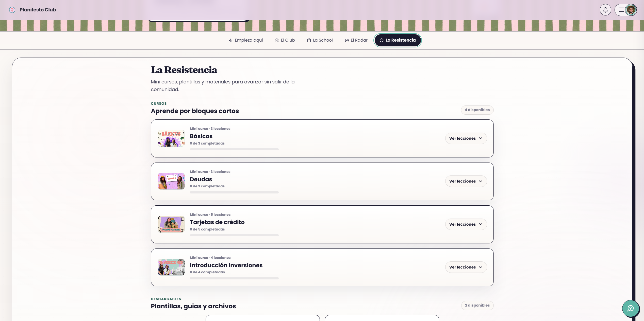644x321 pixels.
Task: Click the people icon beside El Club
Action: coord(277,40)
